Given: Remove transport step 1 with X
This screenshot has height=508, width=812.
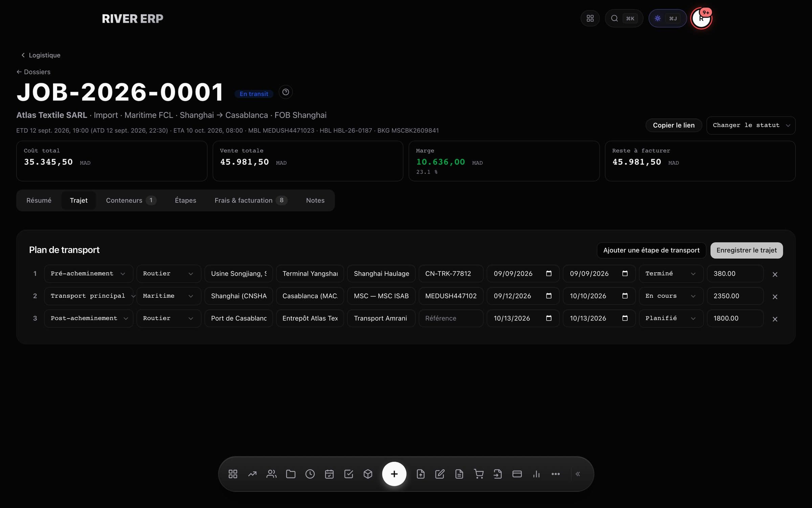Looking at the screenshot, I should point(775,274).
